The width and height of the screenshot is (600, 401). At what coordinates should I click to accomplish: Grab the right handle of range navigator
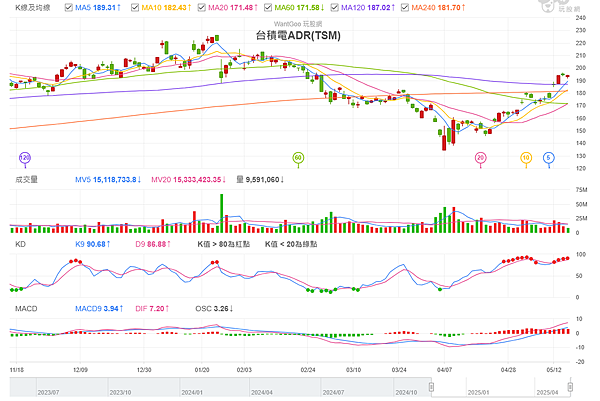point(570,387)
